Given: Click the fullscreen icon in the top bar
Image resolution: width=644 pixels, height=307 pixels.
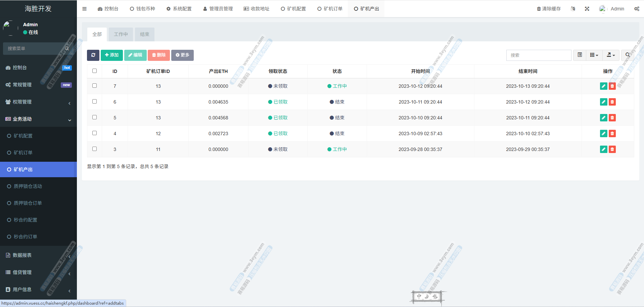Looking at the screenshot, I should [587, 9].
